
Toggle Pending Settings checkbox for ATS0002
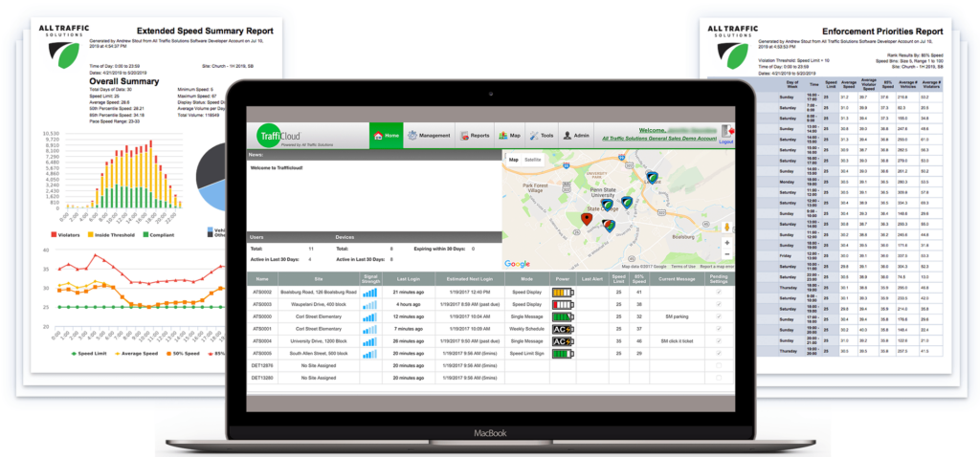tap(719, 292)
